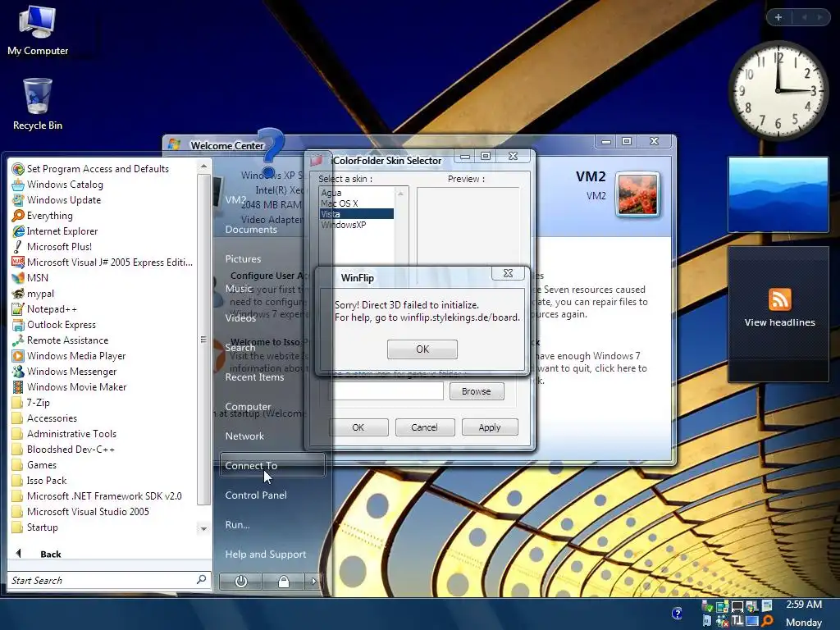
Task: Launch the Everything search program
Action: [43, 216]
